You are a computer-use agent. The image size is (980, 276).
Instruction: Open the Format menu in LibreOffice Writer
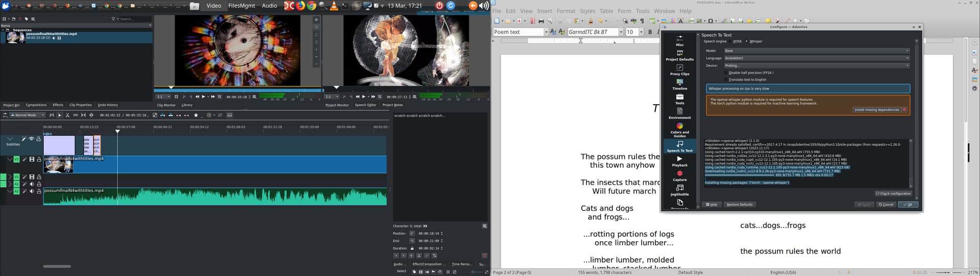(x=566, y=11)
